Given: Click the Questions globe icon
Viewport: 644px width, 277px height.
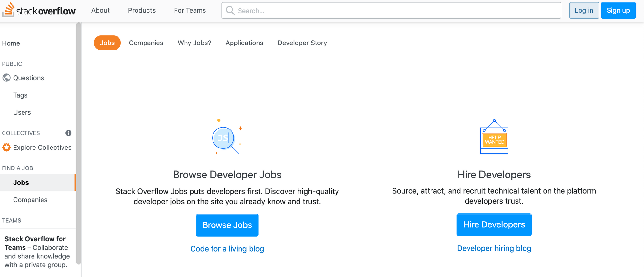Looking at the screenshot, I should (6, 78).
